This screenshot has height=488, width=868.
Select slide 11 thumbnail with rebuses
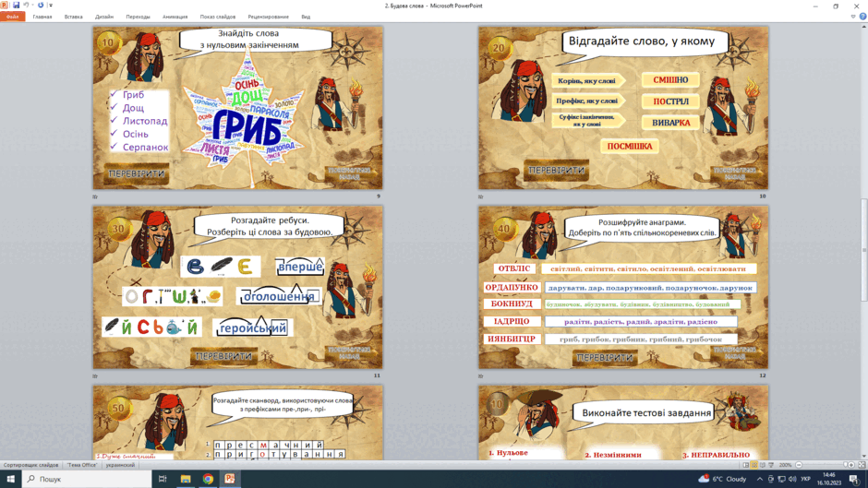237,287
